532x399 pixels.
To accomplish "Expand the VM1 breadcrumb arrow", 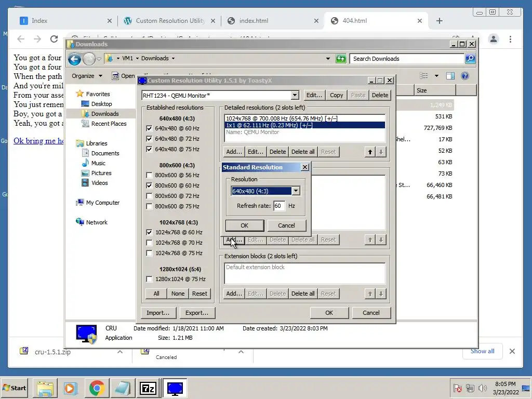I will pyautogui.click(x=137, y=58).
